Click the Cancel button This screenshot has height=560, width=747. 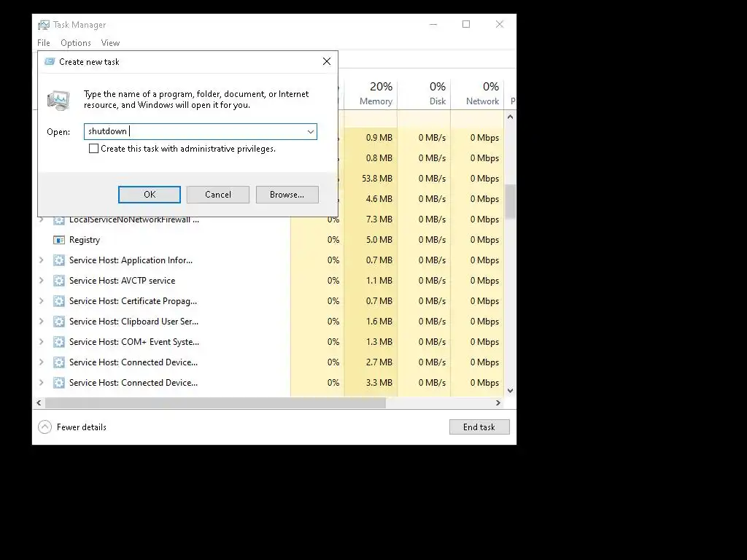click(217, 195)
